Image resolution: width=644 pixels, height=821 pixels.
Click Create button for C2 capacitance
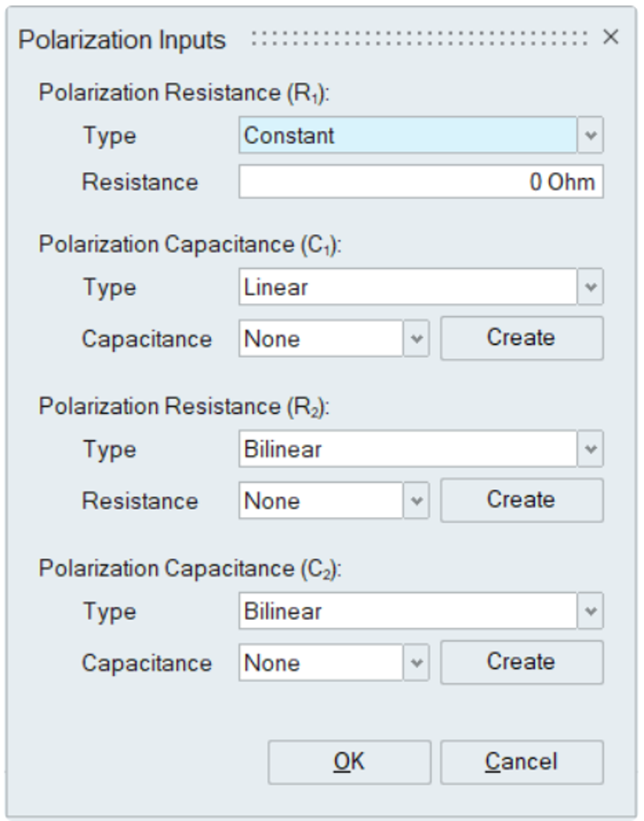pos(521,662)
